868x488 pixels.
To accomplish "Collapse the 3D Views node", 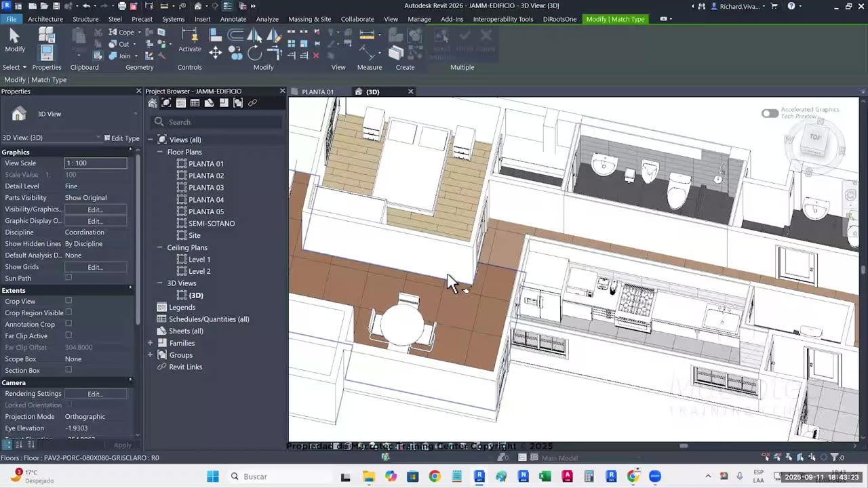I will 161,283.
